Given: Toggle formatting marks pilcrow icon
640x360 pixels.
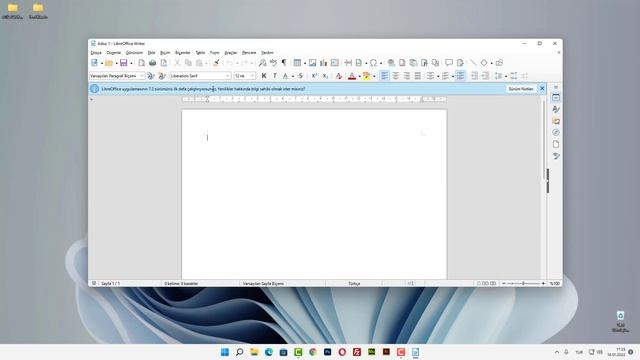Looking at the screenshot, I should [x=284, y=63].
